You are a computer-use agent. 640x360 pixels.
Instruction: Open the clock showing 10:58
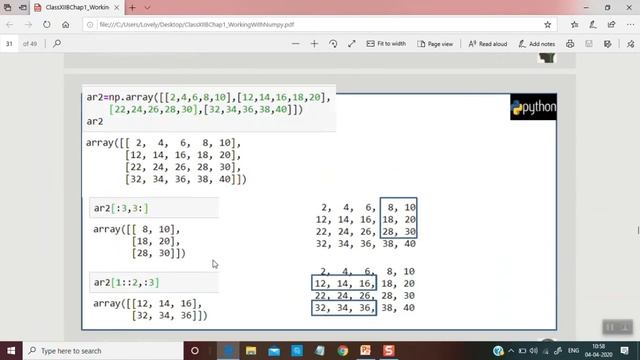(x=598, y=351)
